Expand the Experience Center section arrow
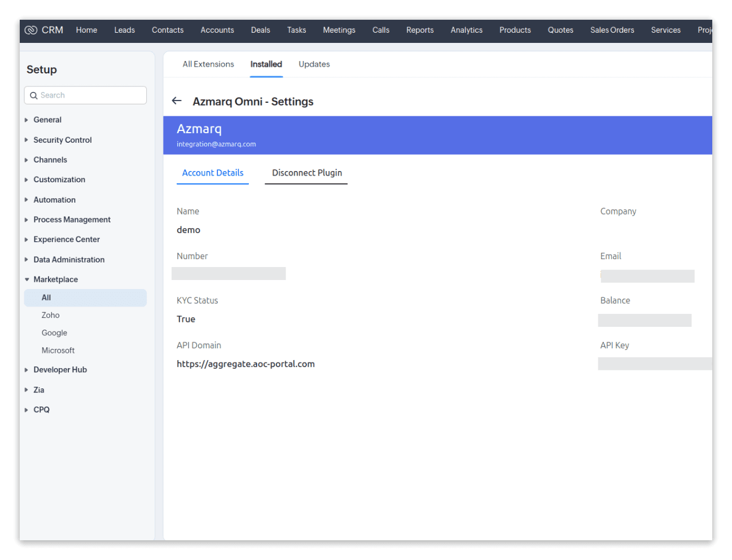 coord(27,239)
